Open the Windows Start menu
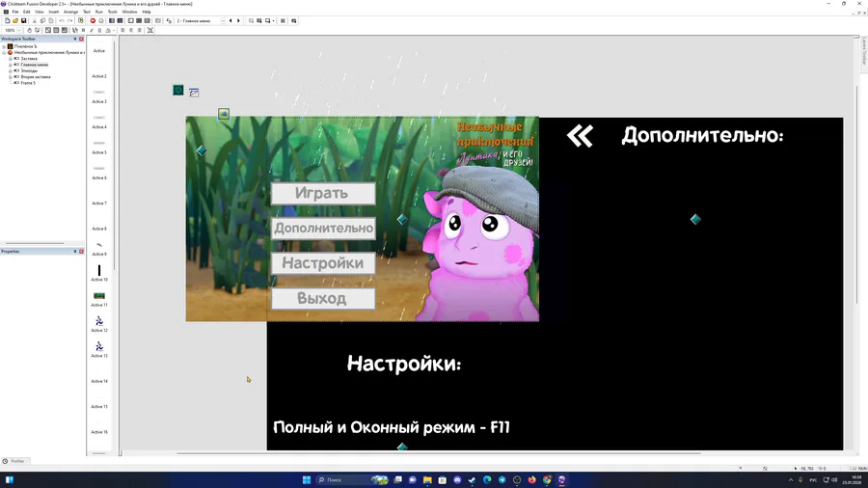Image resolution: width=868 pixels, height=488 pixels. tap(306, 479)
